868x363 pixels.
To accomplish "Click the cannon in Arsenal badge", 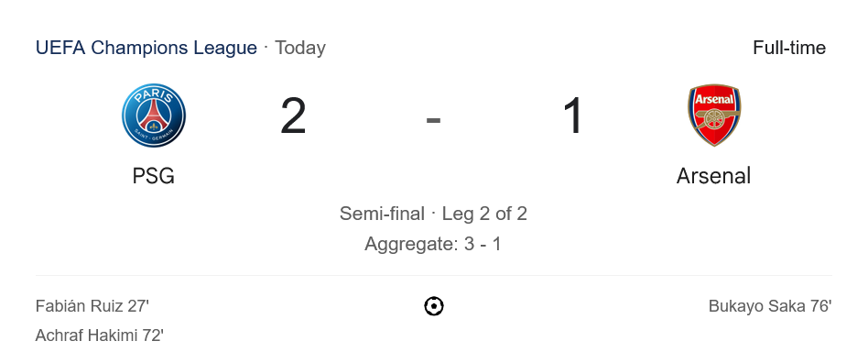I will [714, 117].
